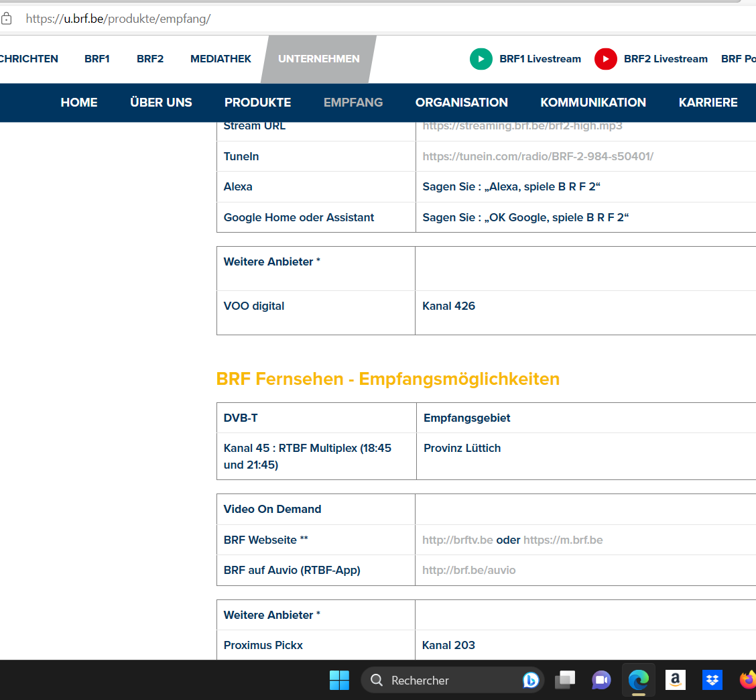Viewport: 756px width, 700px height.
Task: Open the TuneIn BRF-2 radio link
Action: [x=538, y=156]
